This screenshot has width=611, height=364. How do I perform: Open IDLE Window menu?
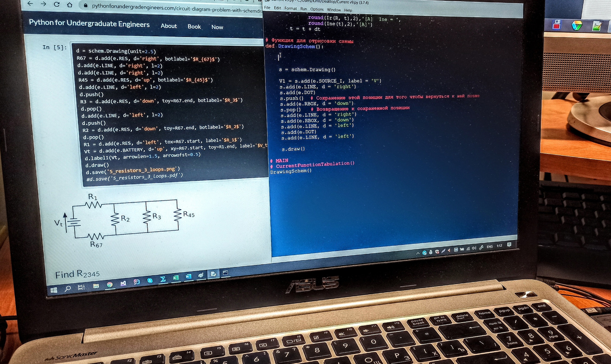(334, 10)
